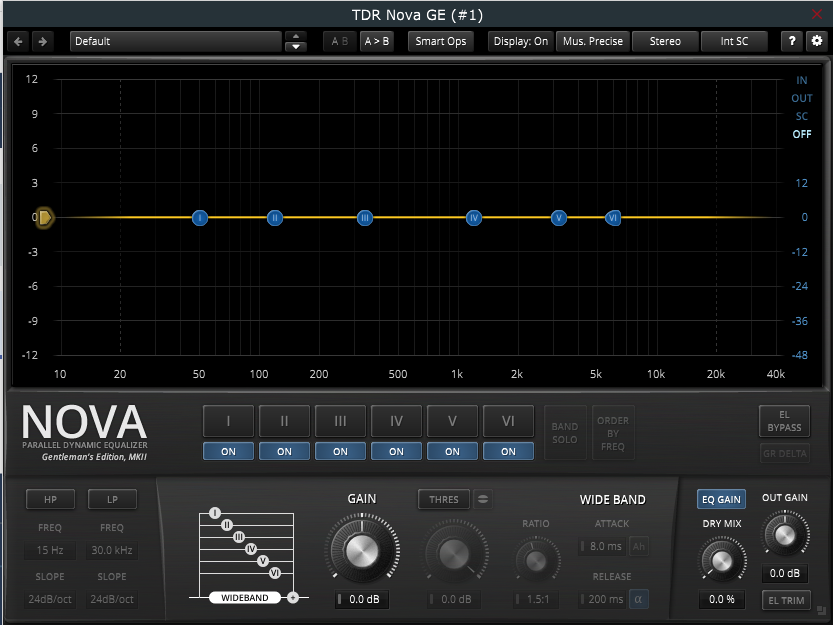Open the Default preset dropdown
Viewport: 833px width, 625px height.
click(175, 41)
